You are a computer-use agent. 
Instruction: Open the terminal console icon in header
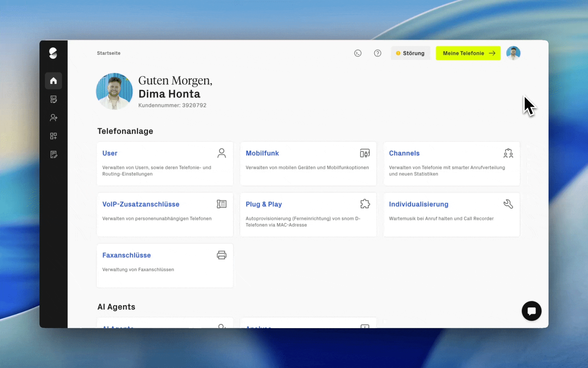click(358, 53)
